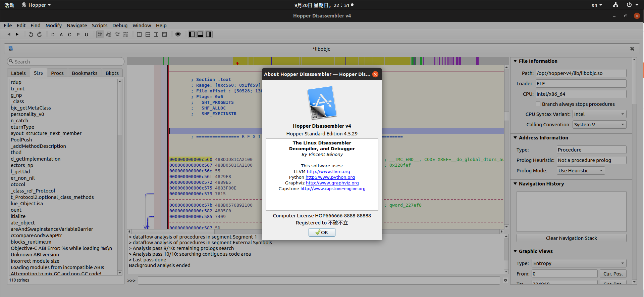Screen dimensions: 644x297
Task: Click the redo toolbar icon
Action: pos(39,34)
